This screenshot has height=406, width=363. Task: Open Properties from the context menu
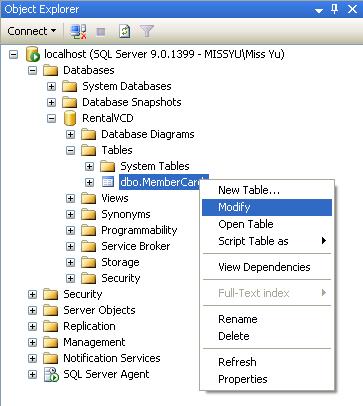coord(267,379)
